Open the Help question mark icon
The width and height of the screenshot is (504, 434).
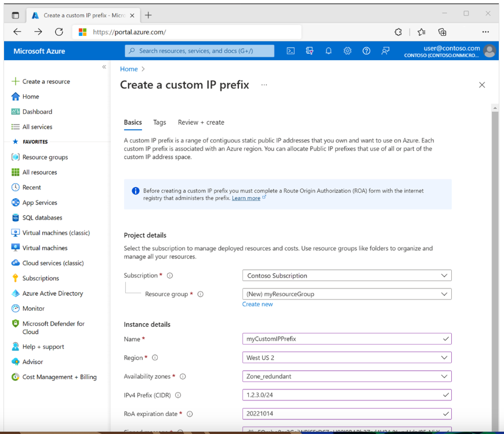(367, 51)
